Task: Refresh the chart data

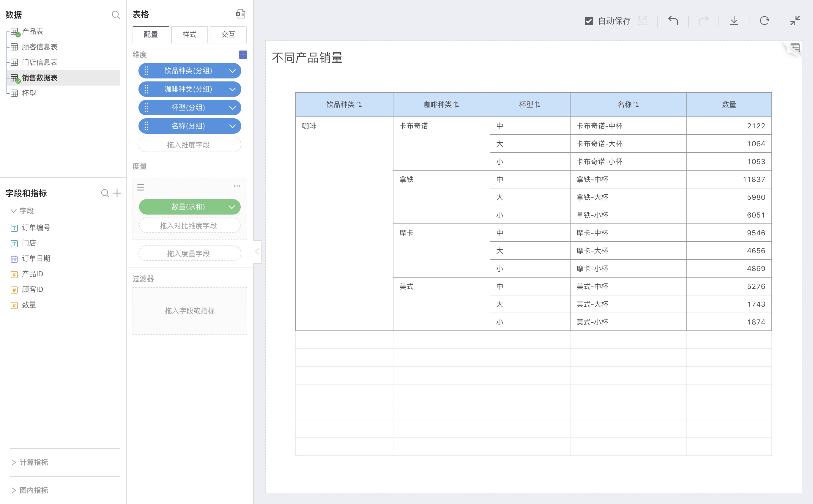Action: coord(764,21)
